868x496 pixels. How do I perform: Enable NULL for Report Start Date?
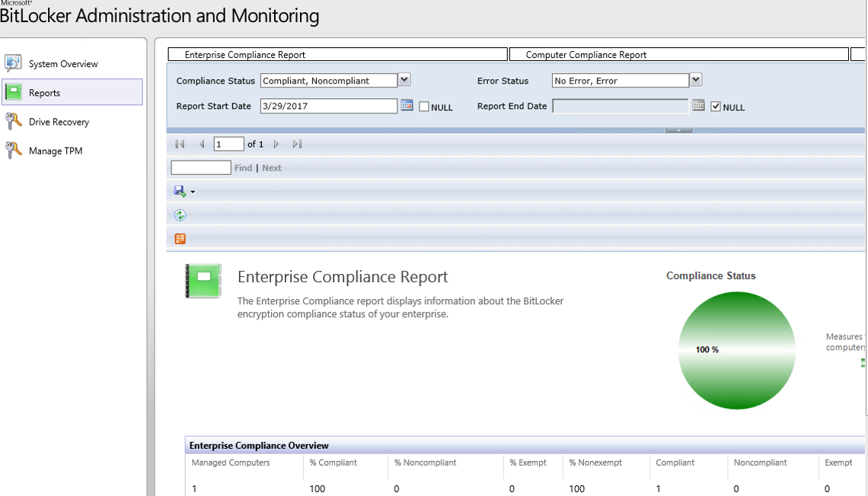coord(424,107)
